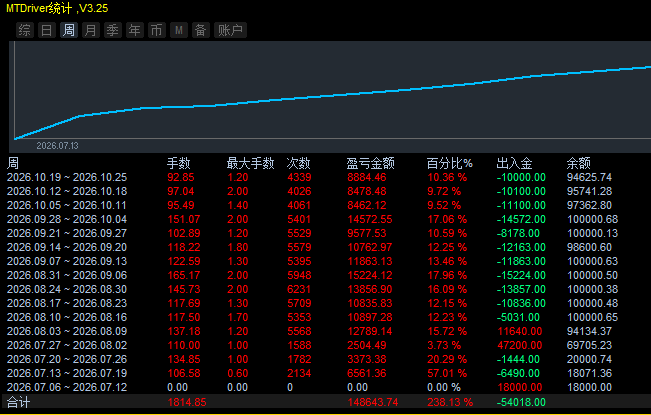Select week row 2026.10.12 ~ 2026.10.18
The height and width of the screenshot is (415, 651).
[326, 191]
